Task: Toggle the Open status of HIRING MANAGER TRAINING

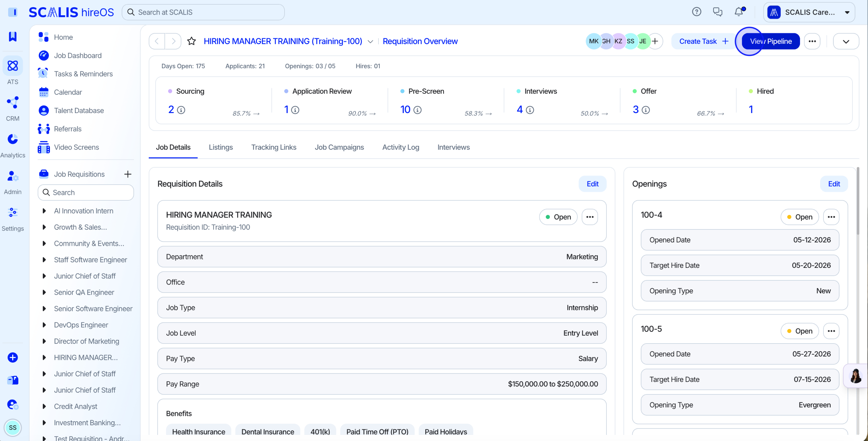Action: point(558,217)
